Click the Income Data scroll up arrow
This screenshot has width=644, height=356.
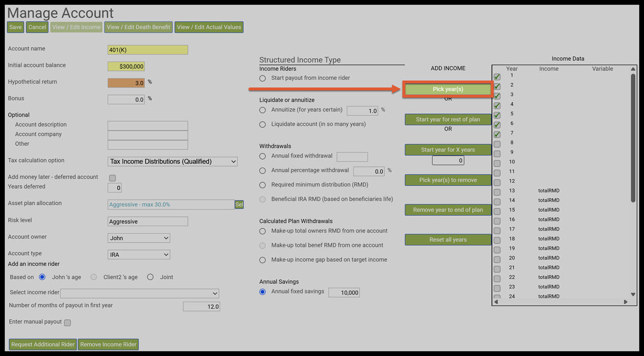pos(633,69)
